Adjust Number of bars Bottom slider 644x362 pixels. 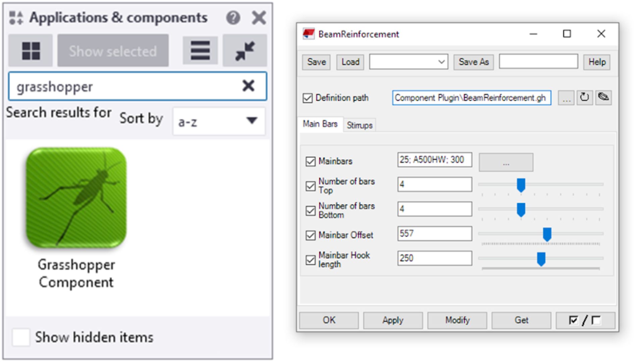521,210
